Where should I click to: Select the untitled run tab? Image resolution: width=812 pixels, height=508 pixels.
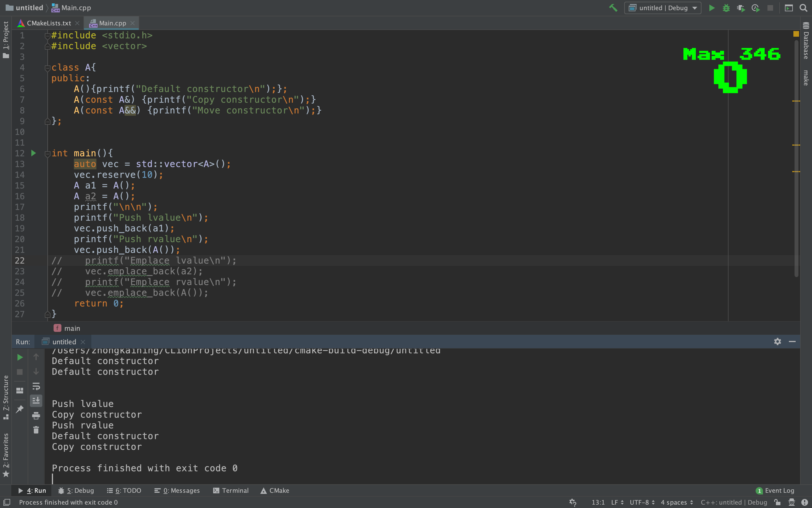click(x=64, y=342)
